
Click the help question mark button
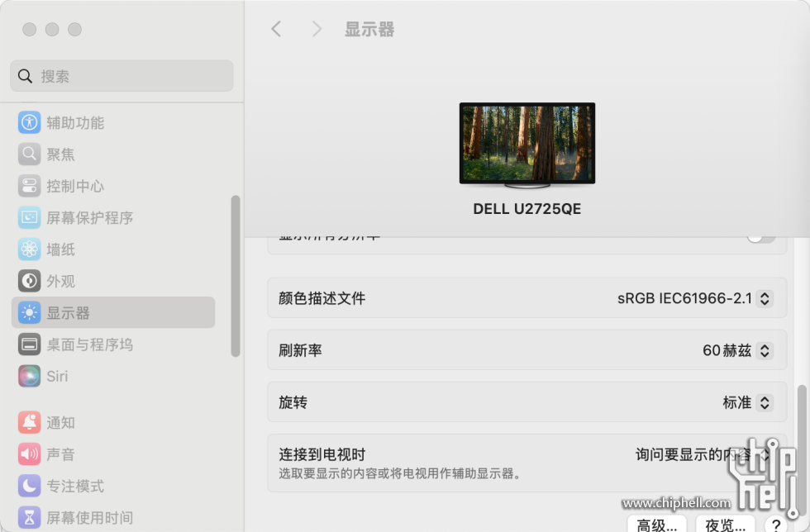pos(776,524)
